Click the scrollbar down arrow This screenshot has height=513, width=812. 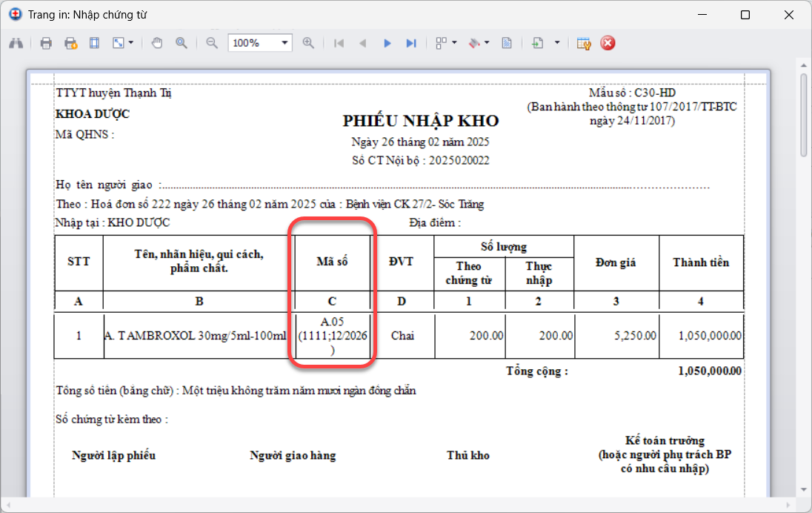804,490
